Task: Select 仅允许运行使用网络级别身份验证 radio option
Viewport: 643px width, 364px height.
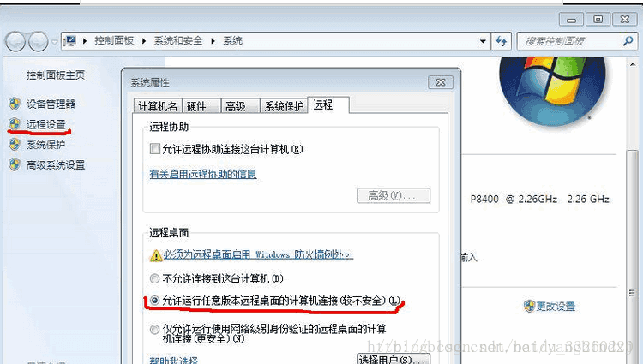Action: click(x=154, y=329)
